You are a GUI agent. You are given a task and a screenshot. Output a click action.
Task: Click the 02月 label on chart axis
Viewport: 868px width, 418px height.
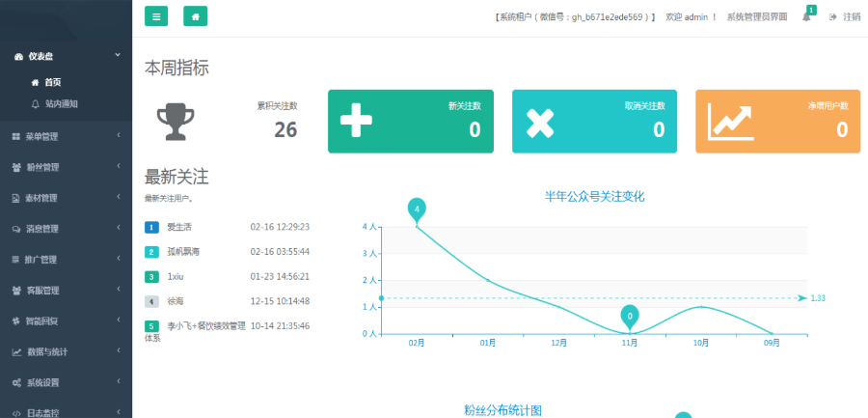417,343
